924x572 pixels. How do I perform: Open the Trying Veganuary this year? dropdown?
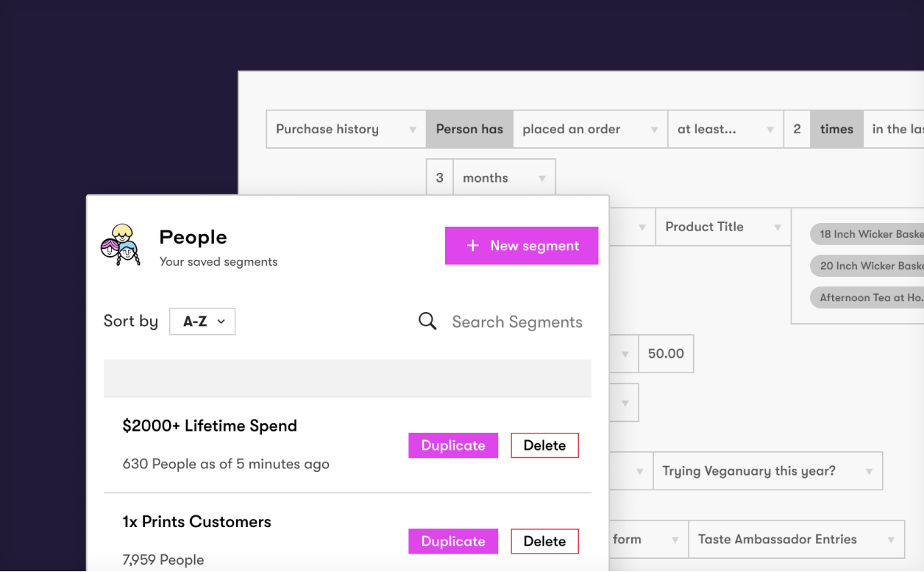click(767, 471)
